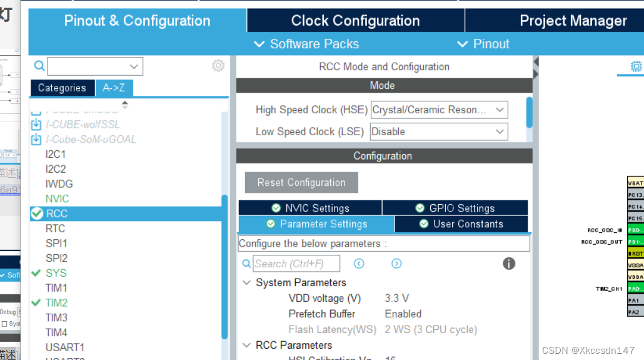This screenshot has width=644, height=360.
Task: Click the User Constants check icon
Action: click(424, 224)
